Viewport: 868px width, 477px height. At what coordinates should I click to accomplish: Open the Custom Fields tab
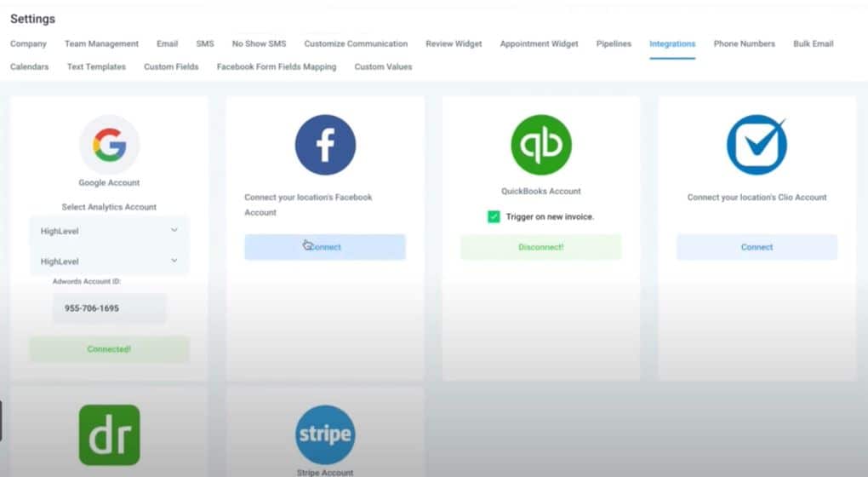tap(171, 66)
